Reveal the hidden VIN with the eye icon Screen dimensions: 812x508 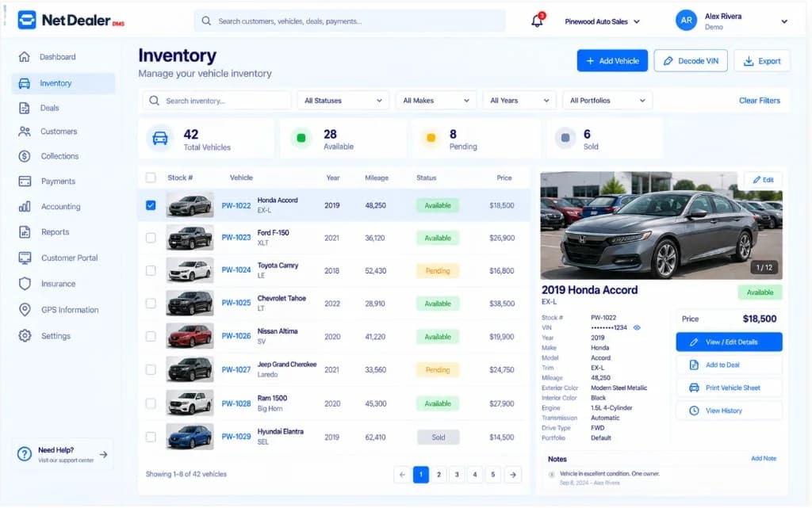click(x=637, y=327)
